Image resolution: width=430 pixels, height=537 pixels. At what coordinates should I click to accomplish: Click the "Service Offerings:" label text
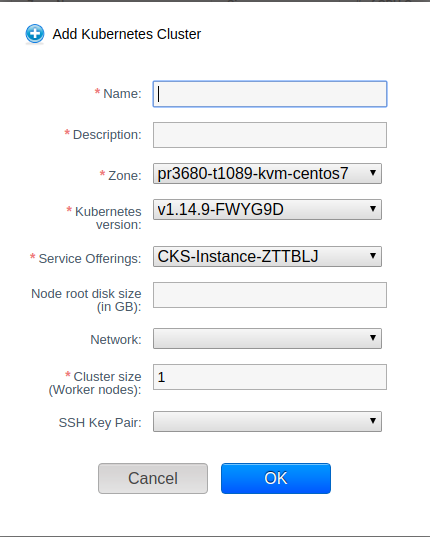click(x=90, y=259)
